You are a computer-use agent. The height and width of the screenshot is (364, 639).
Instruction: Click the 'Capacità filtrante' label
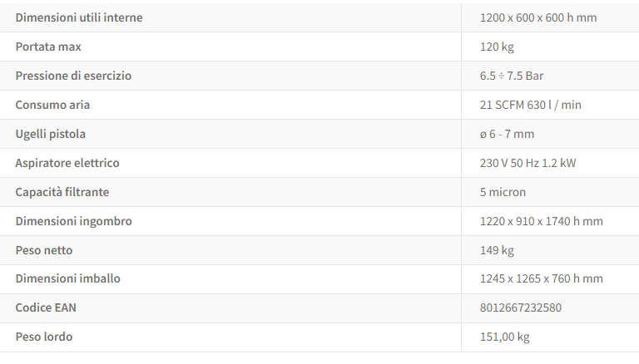point(62,192)
